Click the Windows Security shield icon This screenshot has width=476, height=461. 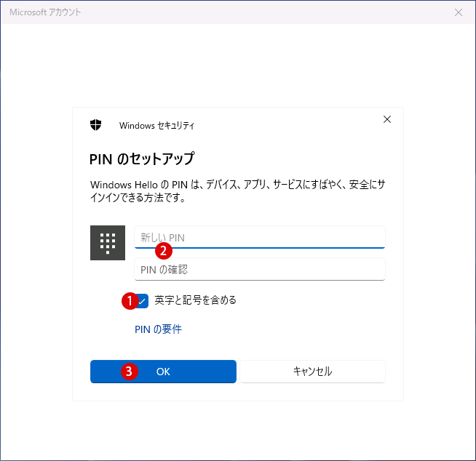tap(95, 124)
